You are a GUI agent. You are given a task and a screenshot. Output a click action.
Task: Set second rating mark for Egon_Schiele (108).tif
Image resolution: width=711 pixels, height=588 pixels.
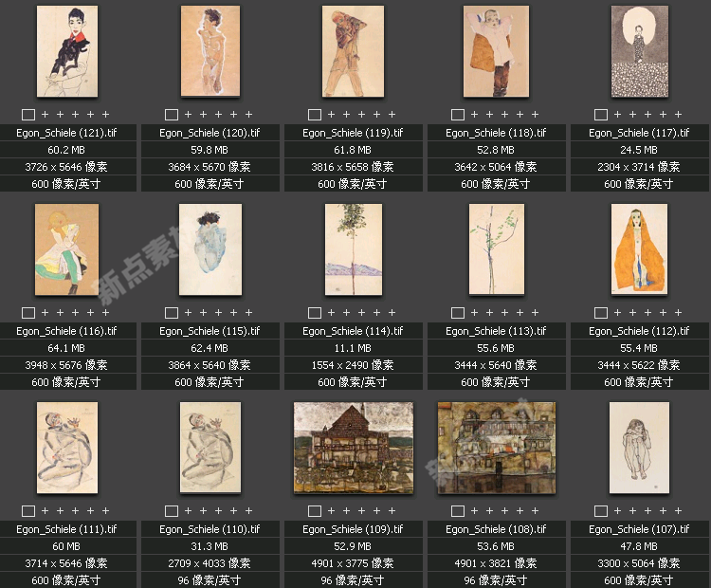coord(490,511)
